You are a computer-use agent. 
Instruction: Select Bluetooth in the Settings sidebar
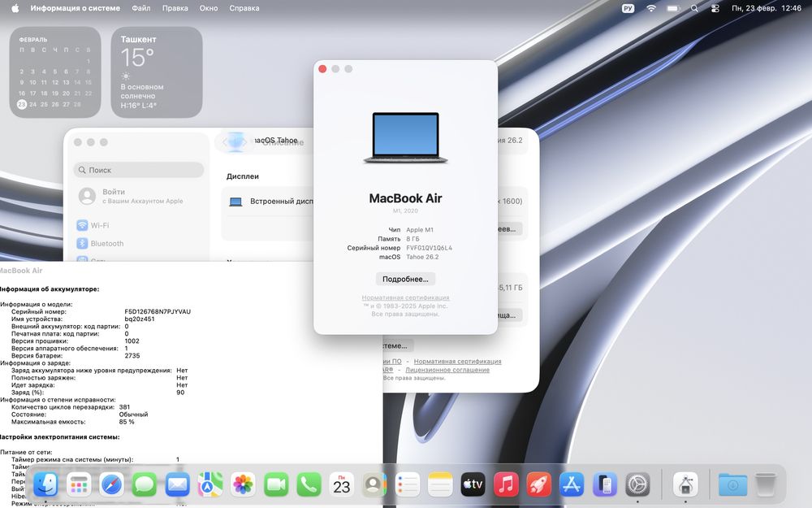(x=101, y=244)
